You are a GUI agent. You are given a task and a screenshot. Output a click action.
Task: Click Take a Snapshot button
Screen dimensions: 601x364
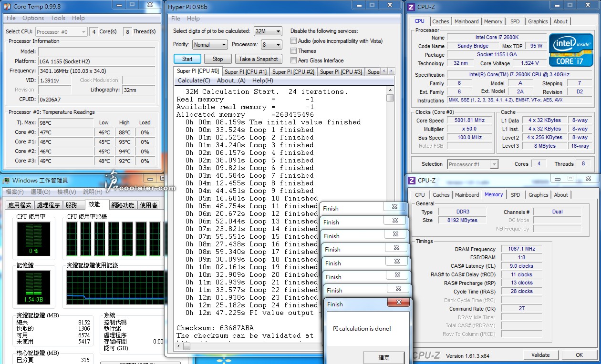point(259,59)
